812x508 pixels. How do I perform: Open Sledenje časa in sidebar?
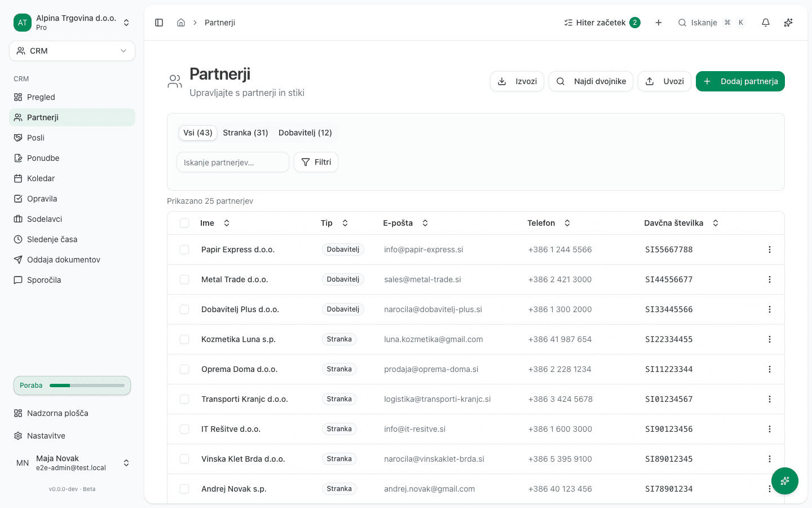point(72,239)
